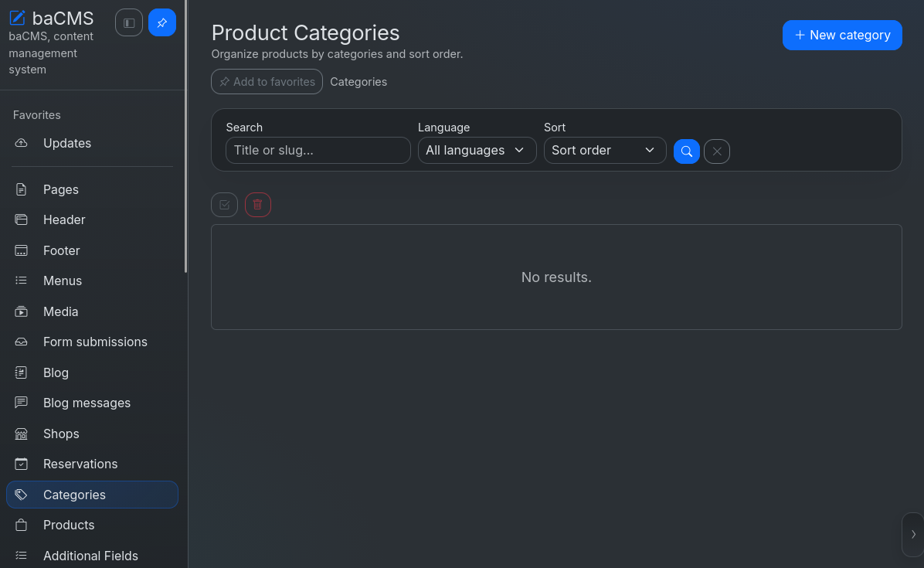This screenshot has height=568, width=924.
Task: Open the Media library
Action: pos(61,311)
